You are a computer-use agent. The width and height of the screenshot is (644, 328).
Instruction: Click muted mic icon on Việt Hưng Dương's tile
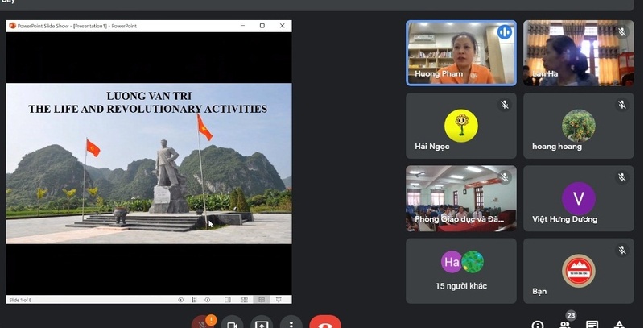pos(622,177)
